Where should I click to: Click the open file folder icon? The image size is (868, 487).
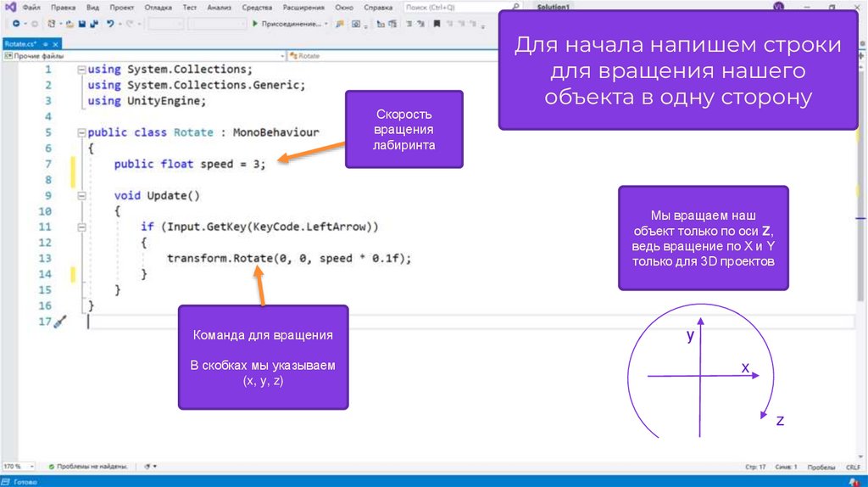pyautogui.click(x=70, y=24)
